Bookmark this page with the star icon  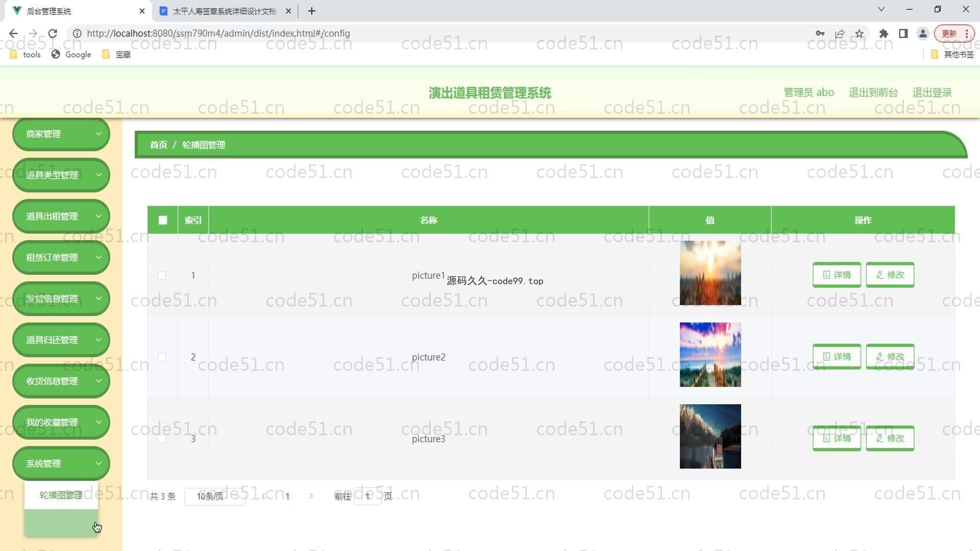(860, 33)
